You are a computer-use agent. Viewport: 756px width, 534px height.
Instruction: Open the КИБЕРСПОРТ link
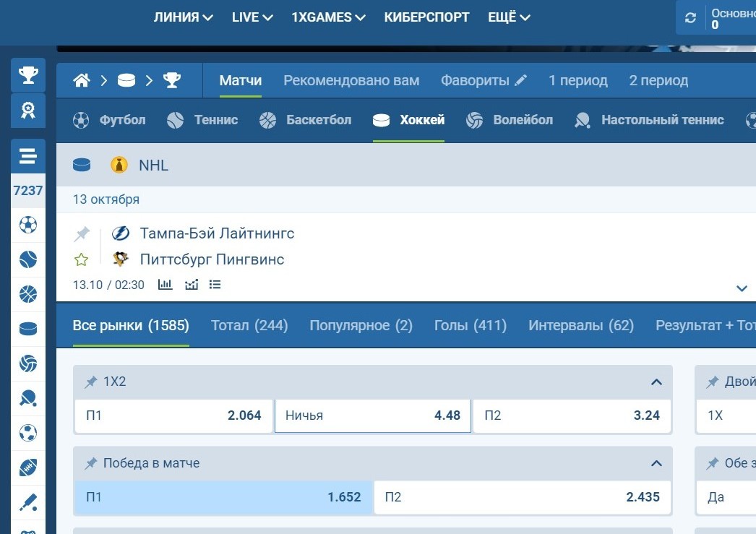426,17
